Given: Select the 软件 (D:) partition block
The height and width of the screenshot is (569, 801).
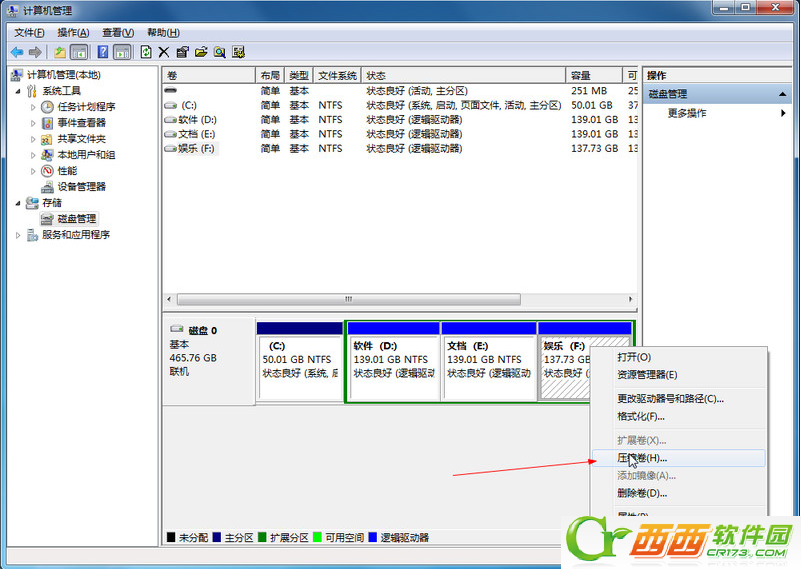Looking at the screenshot, I should [x=393, y=361].
